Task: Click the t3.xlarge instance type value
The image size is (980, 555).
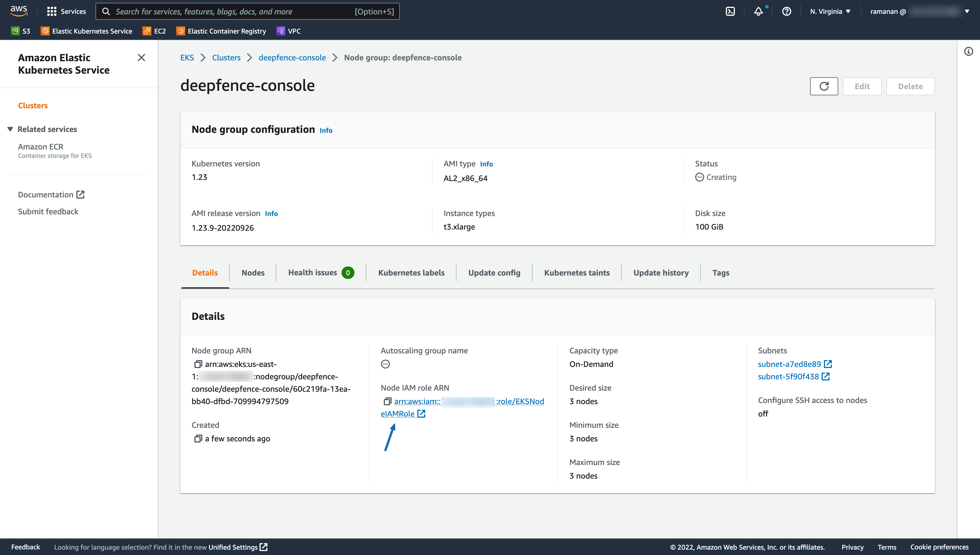Action: pos(459,227)
